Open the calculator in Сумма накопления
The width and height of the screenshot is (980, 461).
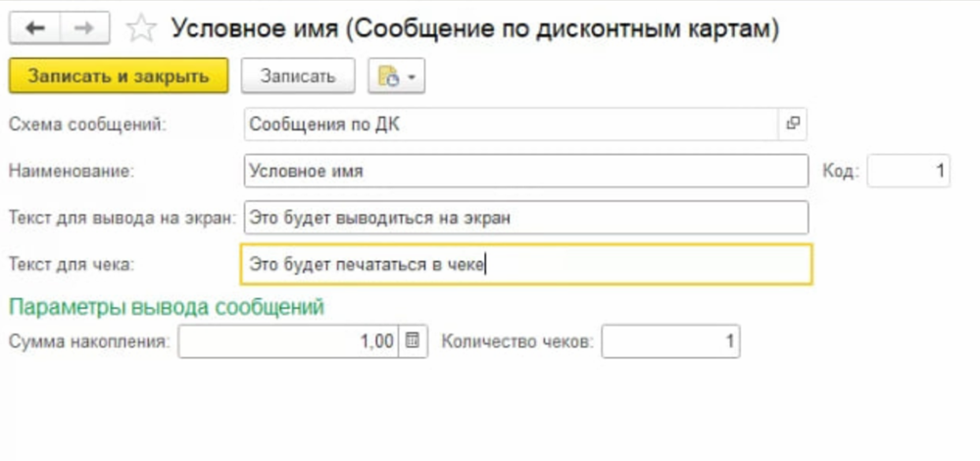tap(413, 341)
